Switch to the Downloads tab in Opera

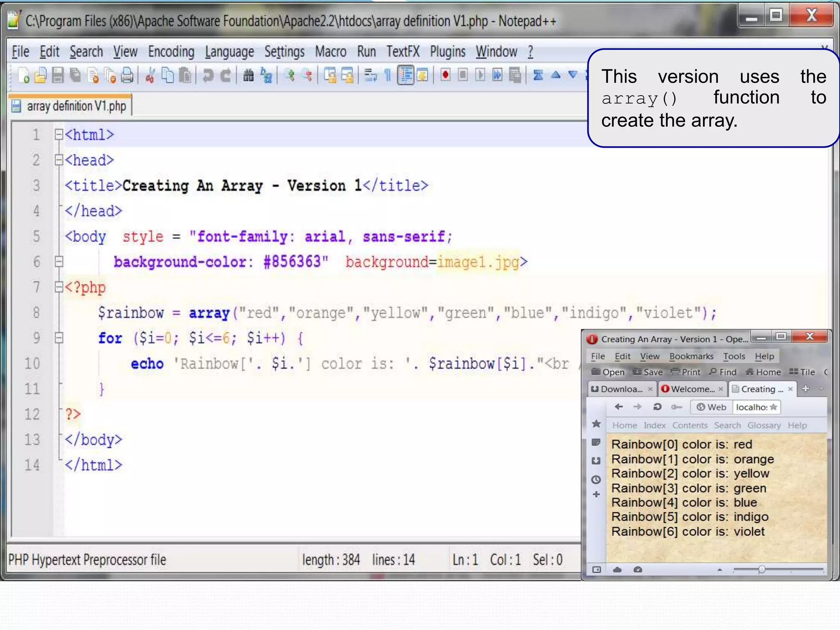[621, 389]
